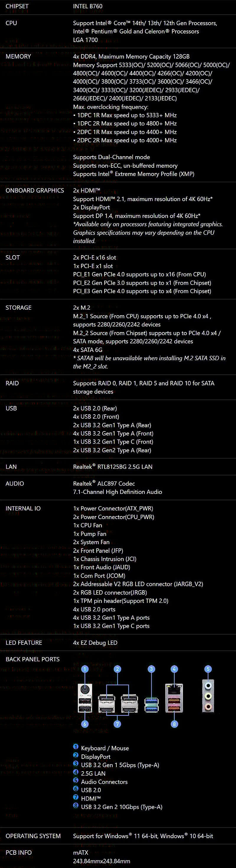Click '1x USB 3.2 Gen1 Type C (Front)'
This screenshot has height=868, width=236.
coord(113,442)
